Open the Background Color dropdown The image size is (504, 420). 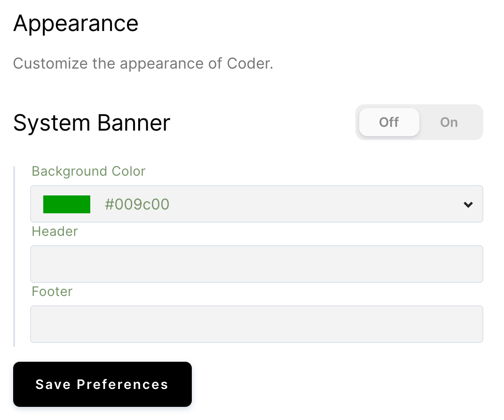click(x=257, y=204)
